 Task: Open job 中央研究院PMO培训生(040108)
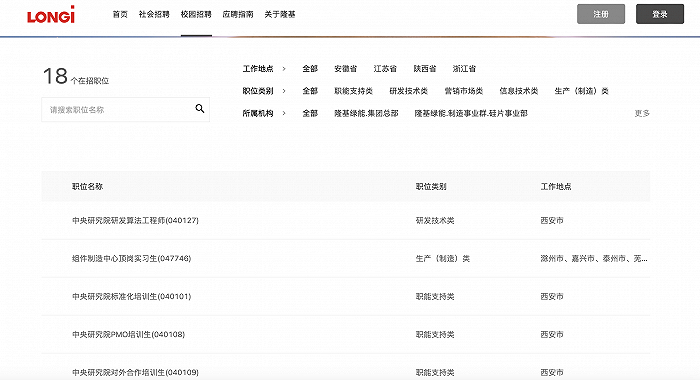[x=128, y=334]
